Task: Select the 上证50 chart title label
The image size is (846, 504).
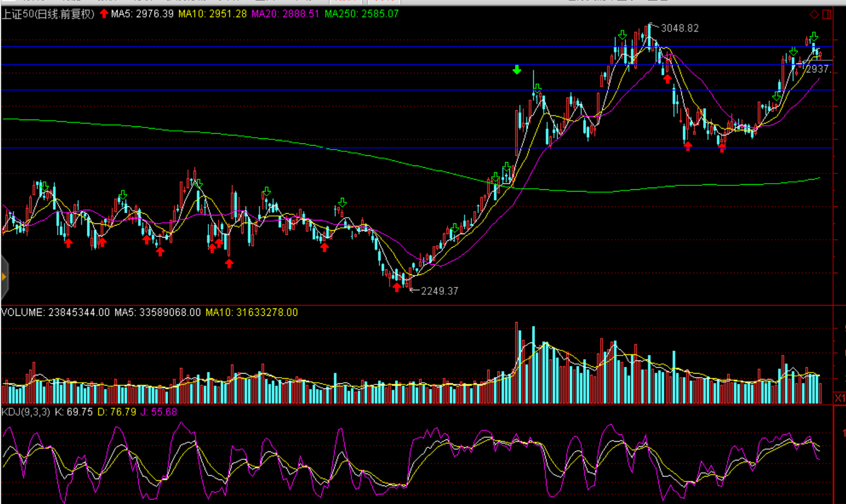Action: click(48, 14)
